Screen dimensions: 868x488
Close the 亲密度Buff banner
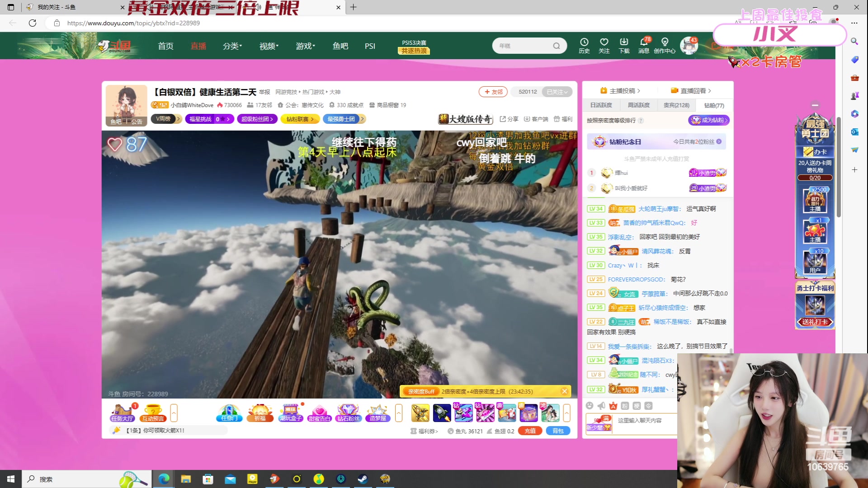tap(565, 391)
